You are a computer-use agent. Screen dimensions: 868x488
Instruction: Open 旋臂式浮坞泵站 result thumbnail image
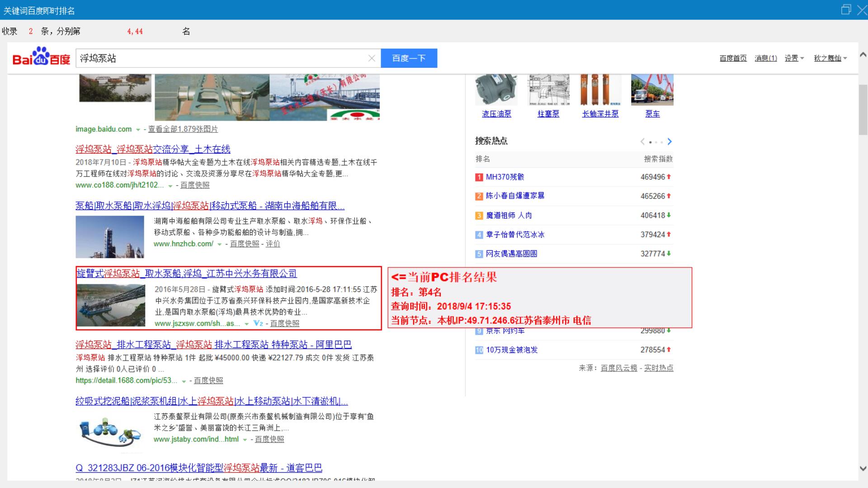[111, 305]
